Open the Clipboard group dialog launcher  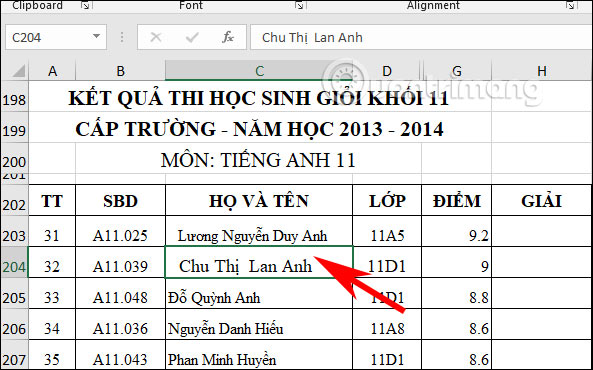pyautogui.click(x=86, y=5)
